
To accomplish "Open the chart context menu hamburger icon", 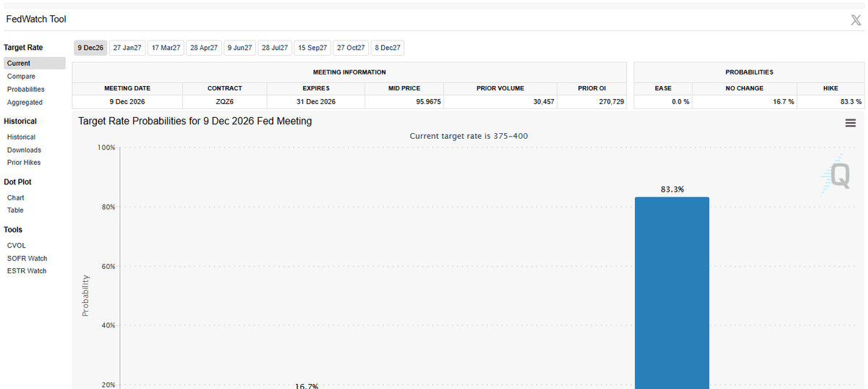I will (x=851, y=124).
